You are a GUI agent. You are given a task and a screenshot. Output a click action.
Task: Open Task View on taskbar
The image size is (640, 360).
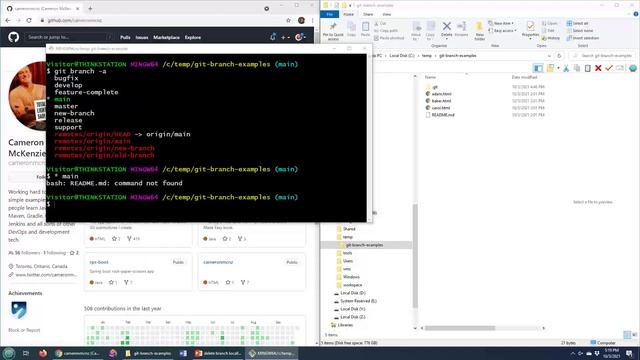coord(26,353)
